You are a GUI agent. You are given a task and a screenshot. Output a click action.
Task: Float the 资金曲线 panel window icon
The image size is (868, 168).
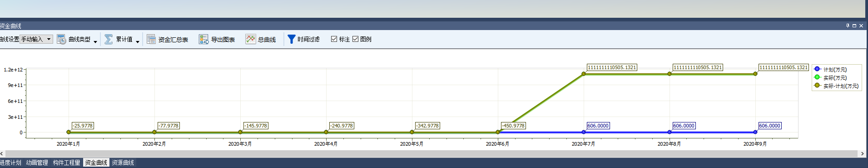pyautogui.click(x=854, y=26)
